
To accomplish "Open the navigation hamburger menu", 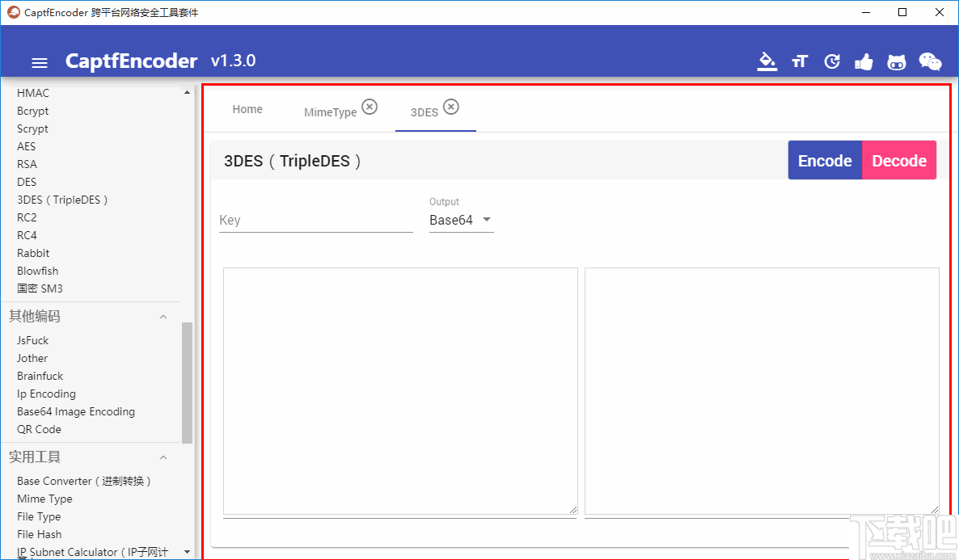I will coord(39,62).
